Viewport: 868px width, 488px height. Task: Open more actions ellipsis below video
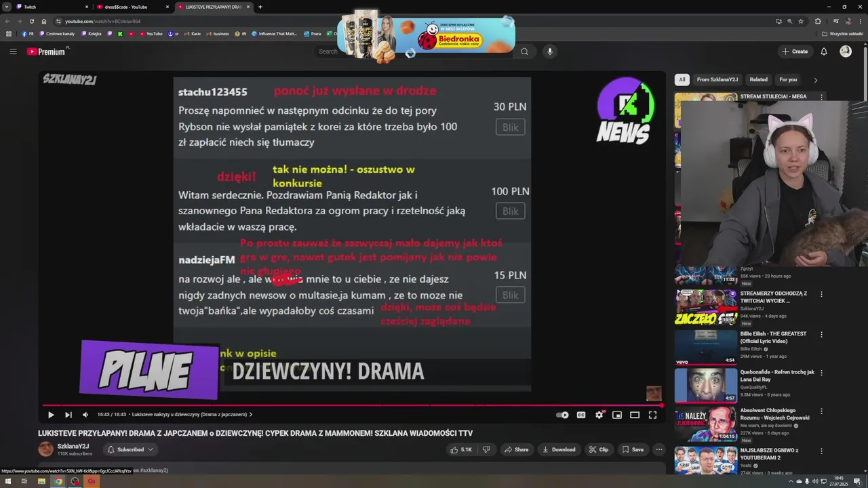point(659,449)
